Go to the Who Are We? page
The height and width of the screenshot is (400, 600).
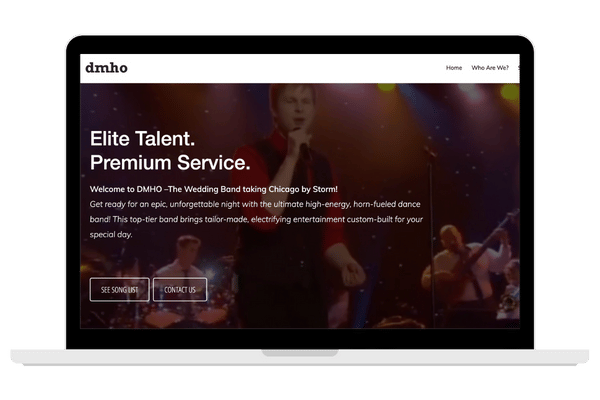490,68
